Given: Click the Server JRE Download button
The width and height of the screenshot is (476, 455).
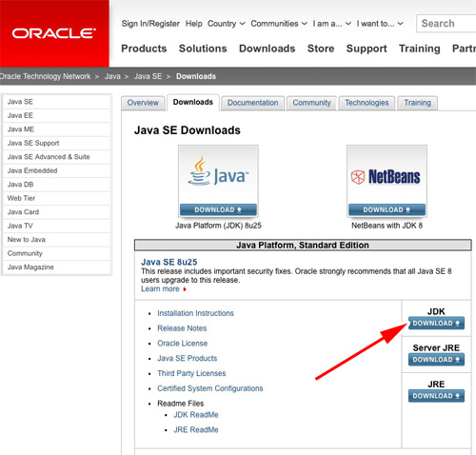Looking at the screenshot, I should (x=436, y=360).
